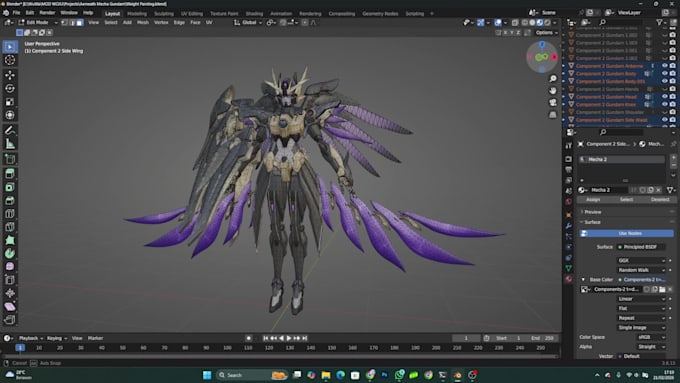The image size is (680, 383).
Task: Select the Poly Build tool
Action: 10,240
